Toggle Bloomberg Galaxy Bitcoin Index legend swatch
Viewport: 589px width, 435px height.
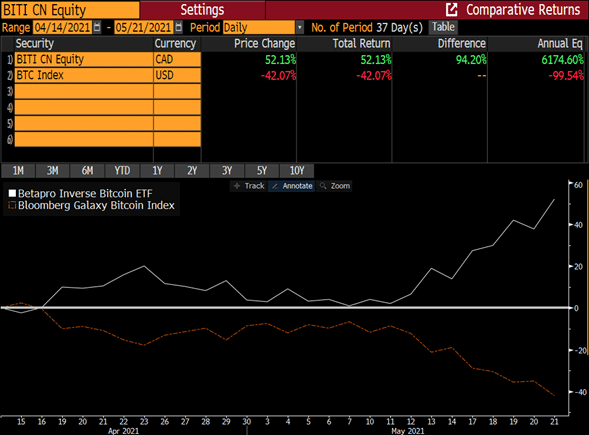tap(12, 205)
